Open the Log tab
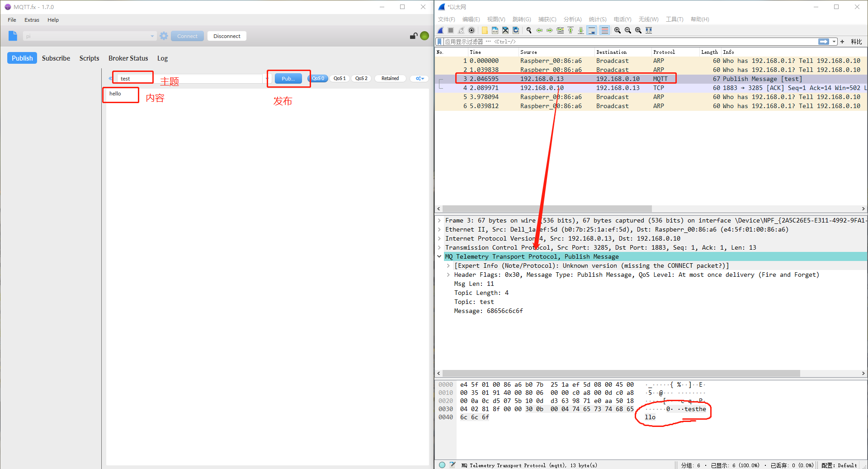 point(162,58)
